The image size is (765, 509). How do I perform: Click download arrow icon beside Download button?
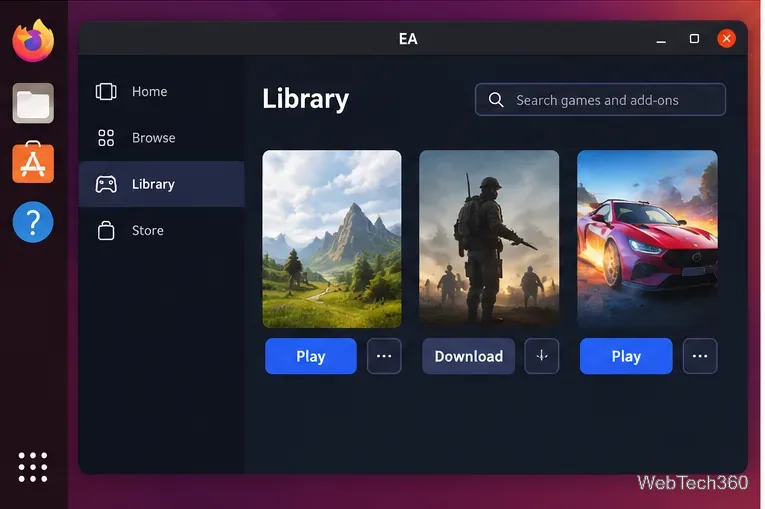point(542,356)
